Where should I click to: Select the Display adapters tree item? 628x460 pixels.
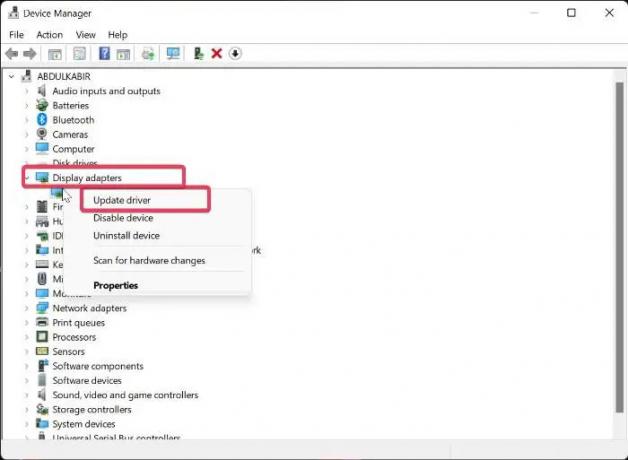point(87,177)
